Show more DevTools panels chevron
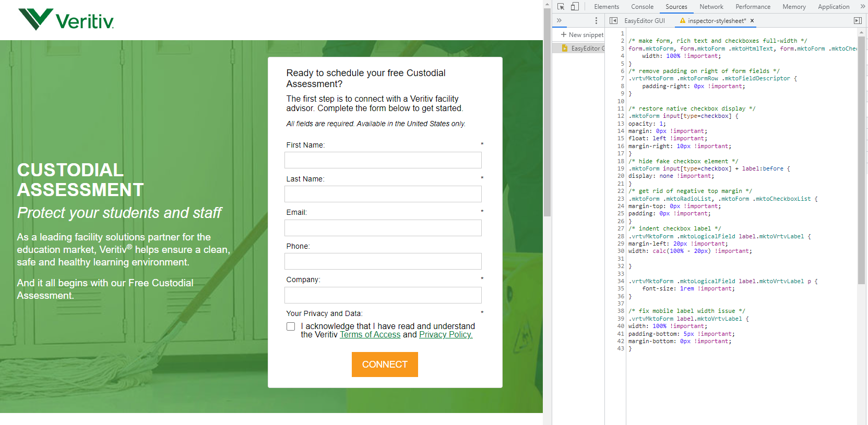Image resolution: width=868 pixels, height=425 pixels. [863, 7]
